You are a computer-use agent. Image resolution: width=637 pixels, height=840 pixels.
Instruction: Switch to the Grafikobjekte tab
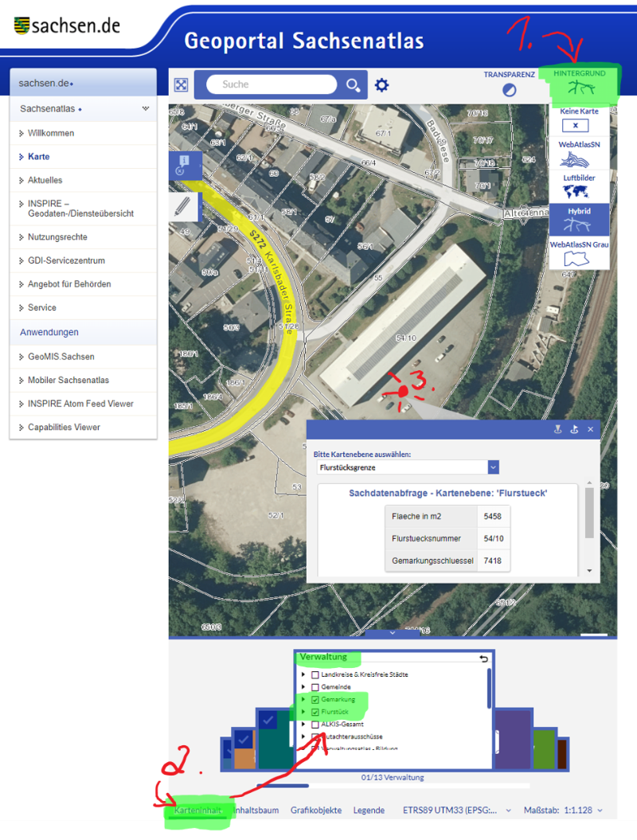click(x=316, y=811)
